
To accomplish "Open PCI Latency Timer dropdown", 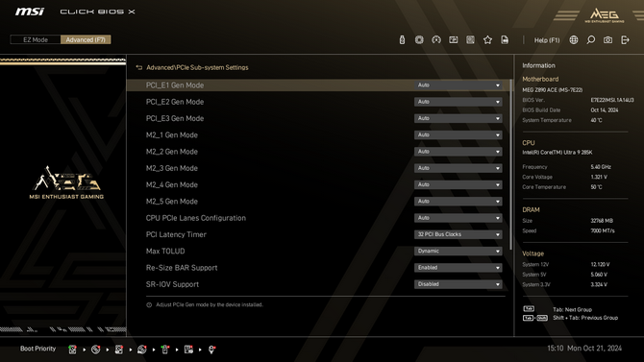I will click(x=458, y=234).
